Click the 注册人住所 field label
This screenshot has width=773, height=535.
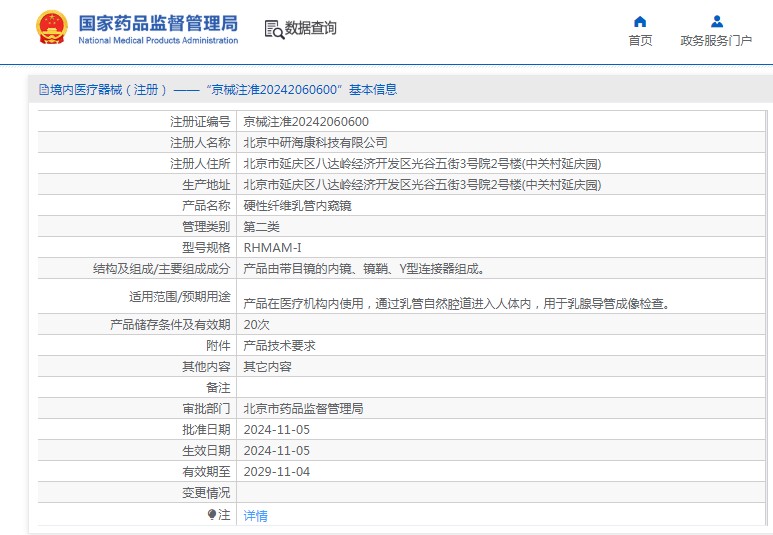[200, 164]
